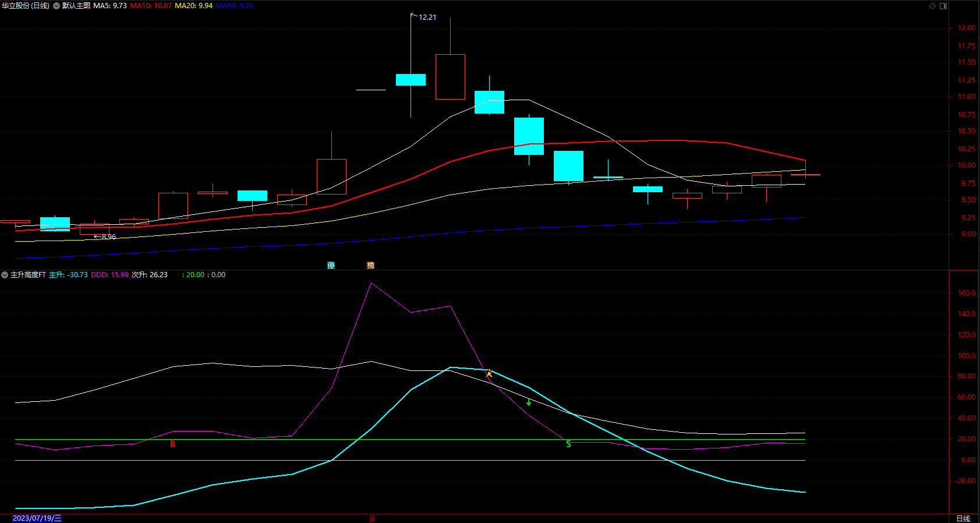980x523 pixels.
Task: Select the 8.96 low price label
Action: coord(108,237)
